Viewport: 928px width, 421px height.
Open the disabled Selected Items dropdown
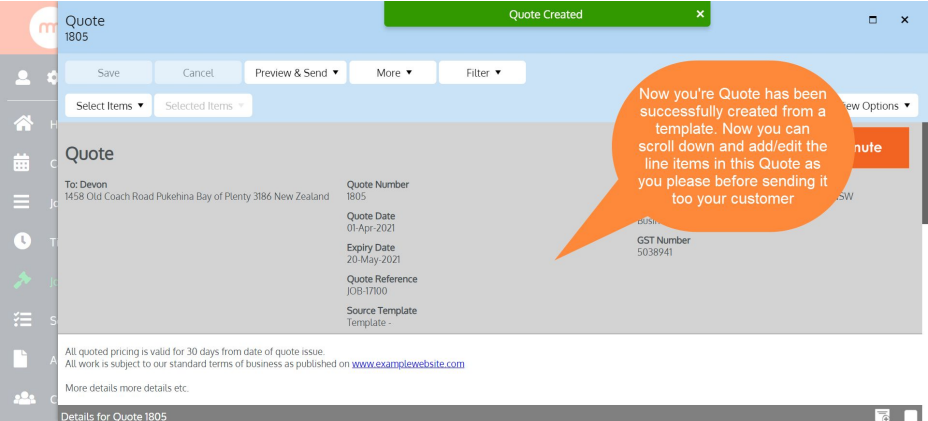point(203,105)
